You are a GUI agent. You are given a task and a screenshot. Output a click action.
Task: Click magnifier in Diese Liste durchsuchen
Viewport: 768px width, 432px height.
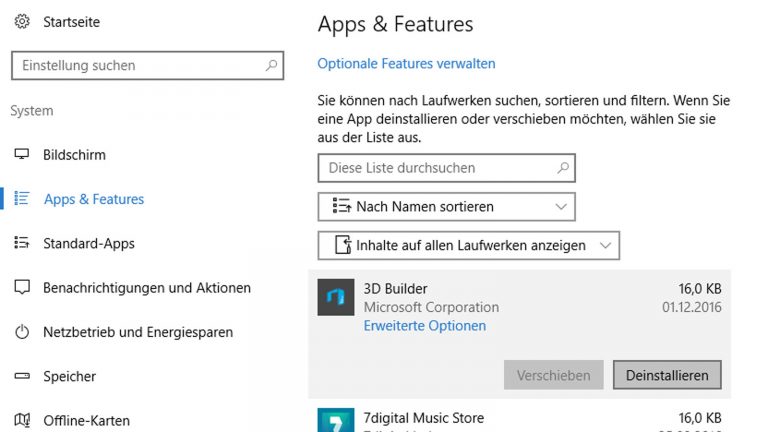pyautogui.click(x=563, y=168)
